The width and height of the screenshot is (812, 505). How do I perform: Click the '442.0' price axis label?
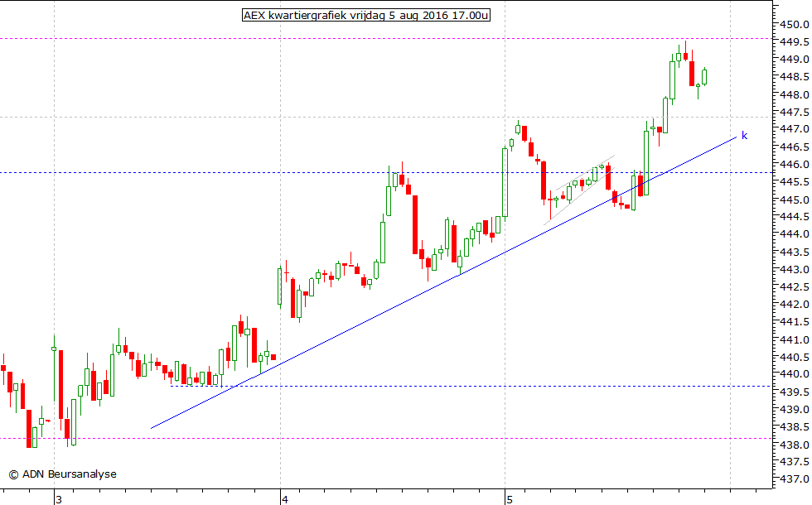coord(795,305)
